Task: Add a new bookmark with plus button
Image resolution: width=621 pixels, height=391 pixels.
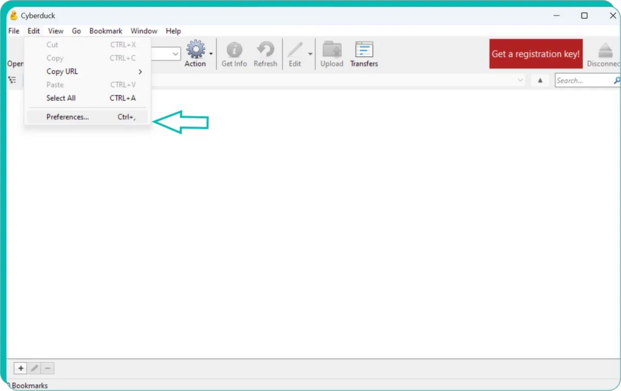Action: (21, 368)
